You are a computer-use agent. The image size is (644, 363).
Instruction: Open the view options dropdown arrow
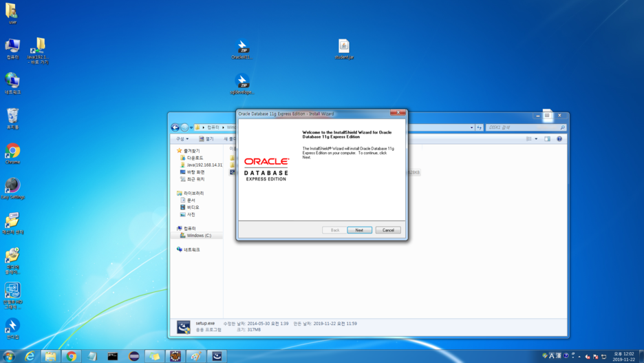[536, 139]
